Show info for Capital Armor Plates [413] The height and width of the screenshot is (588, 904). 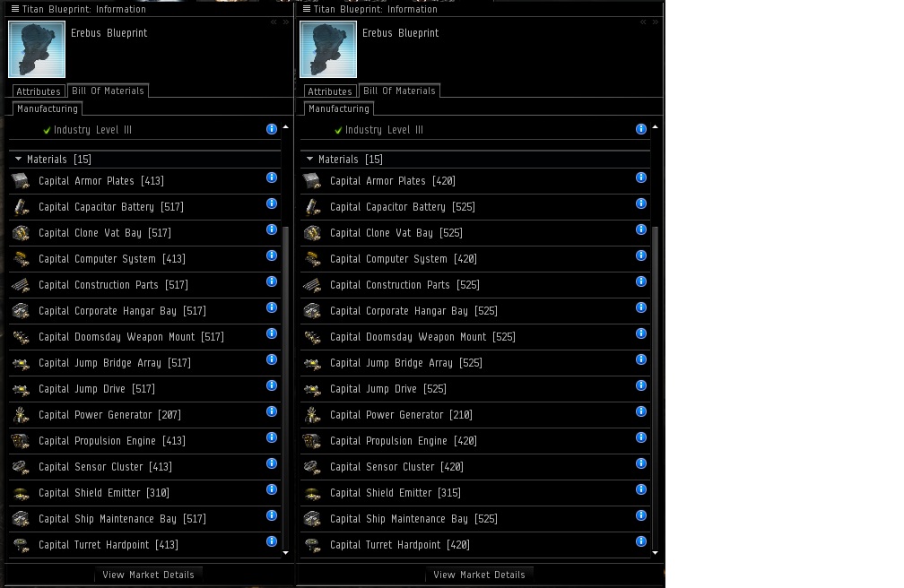coord(272,177)
